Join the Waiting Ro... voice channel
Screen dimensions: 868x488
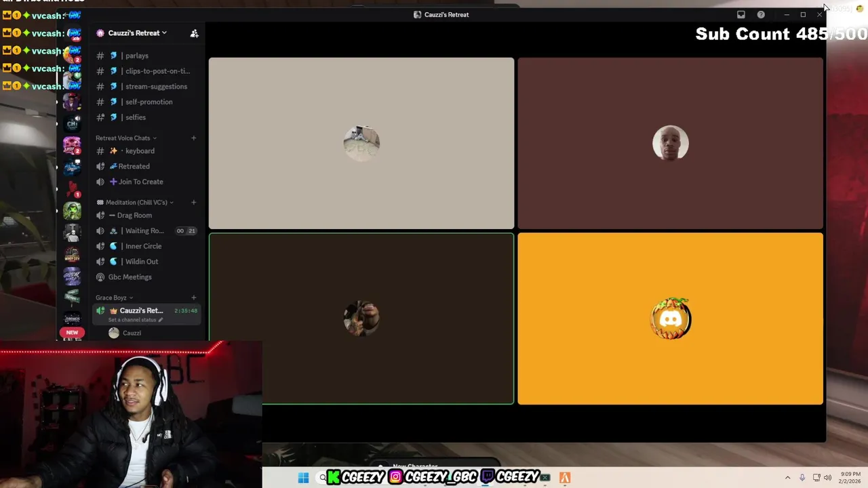pos(145,231)
